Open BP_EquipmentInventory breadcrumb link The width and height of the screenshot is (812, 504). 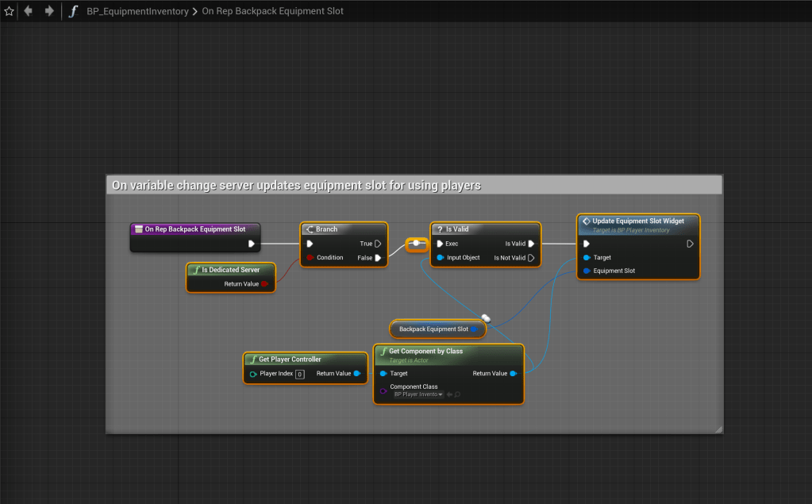coord(137,11)
